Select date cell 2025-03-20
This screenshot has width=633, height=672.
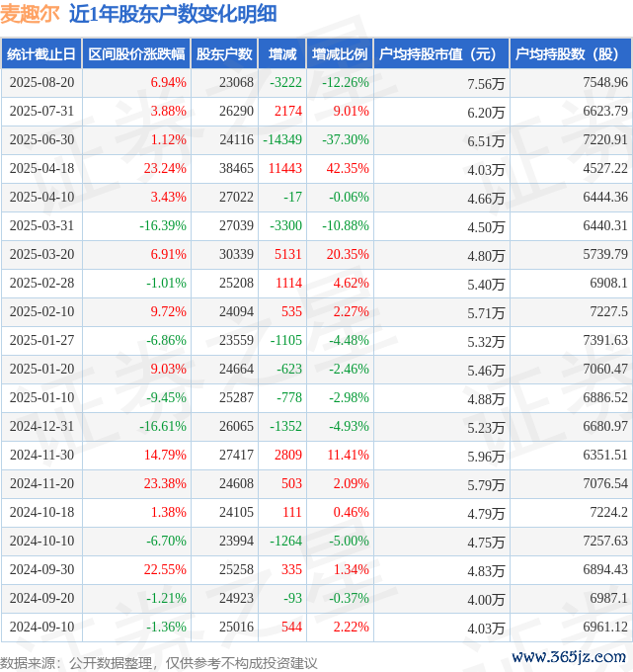click(x=42, y=254)
